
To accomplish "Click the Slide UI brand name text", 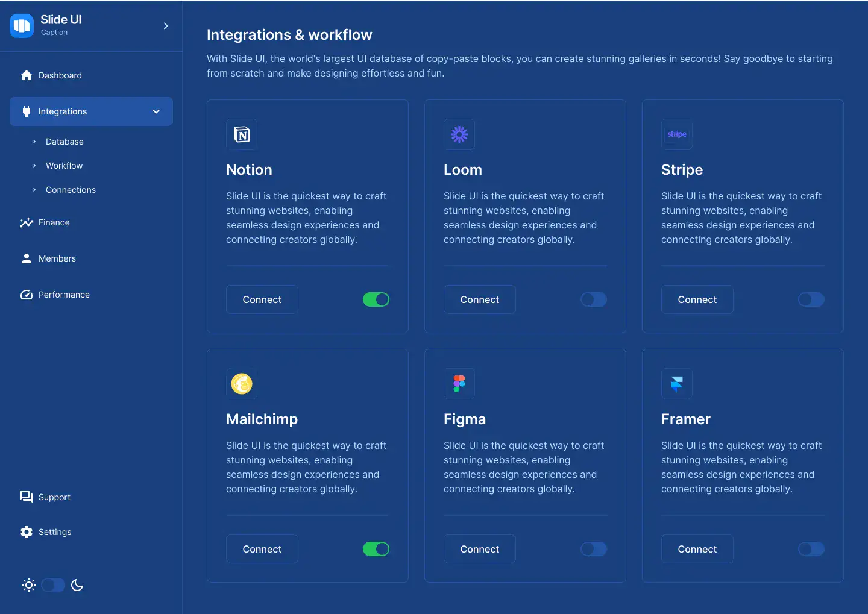I will pos(61,20).
